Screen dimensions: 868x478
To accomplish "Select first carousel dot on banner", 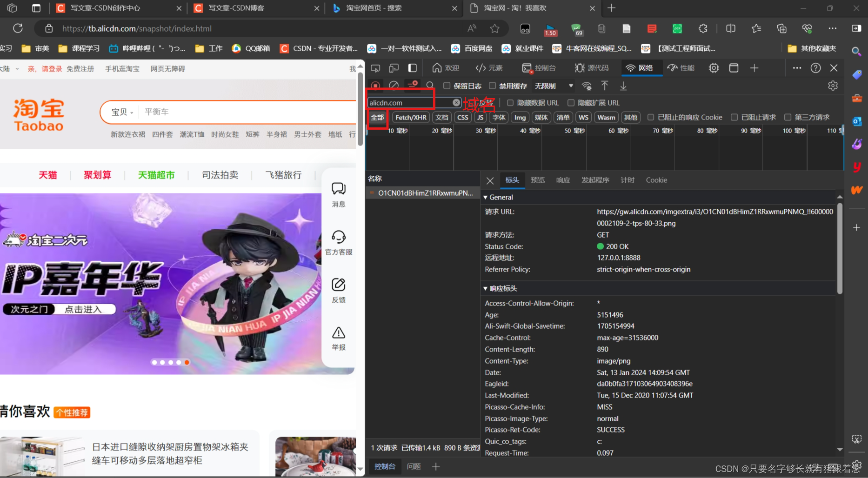I will pos(154,362).
